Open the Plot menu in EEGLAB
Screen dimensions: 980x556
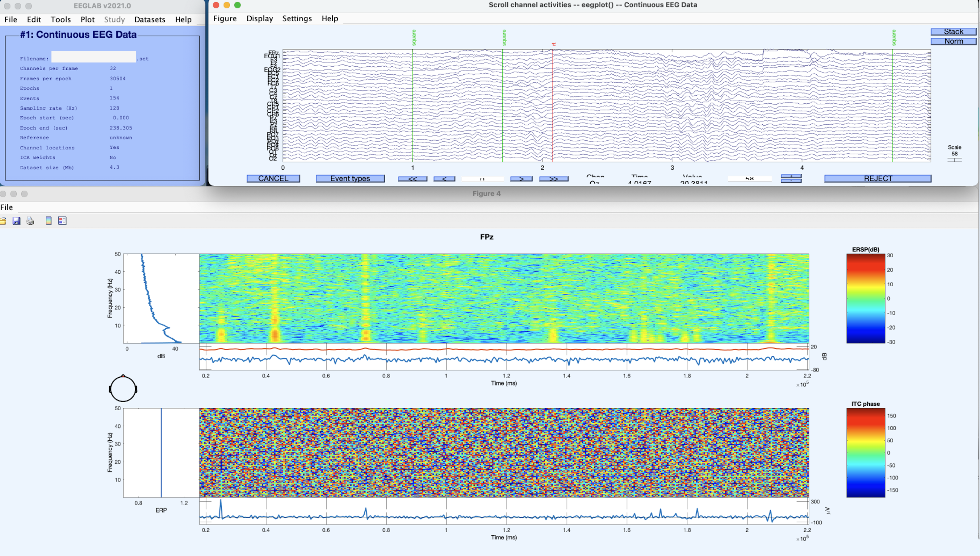(x=87, y=19)
